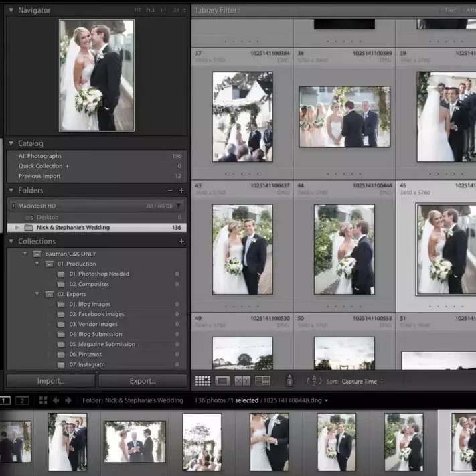Open 01. Blog images collection

point(90,304)
